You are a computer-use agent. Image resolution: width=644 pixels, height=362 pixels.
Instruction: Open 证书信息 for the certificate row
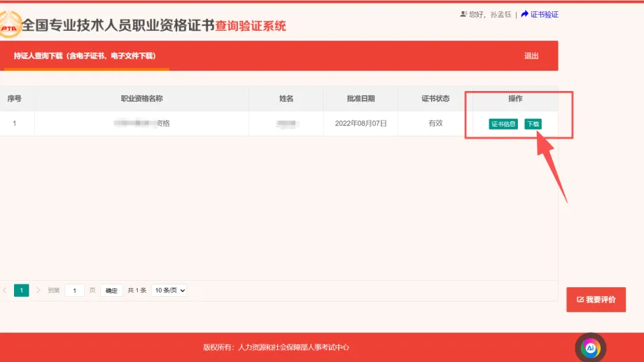(x=503, y=124)
